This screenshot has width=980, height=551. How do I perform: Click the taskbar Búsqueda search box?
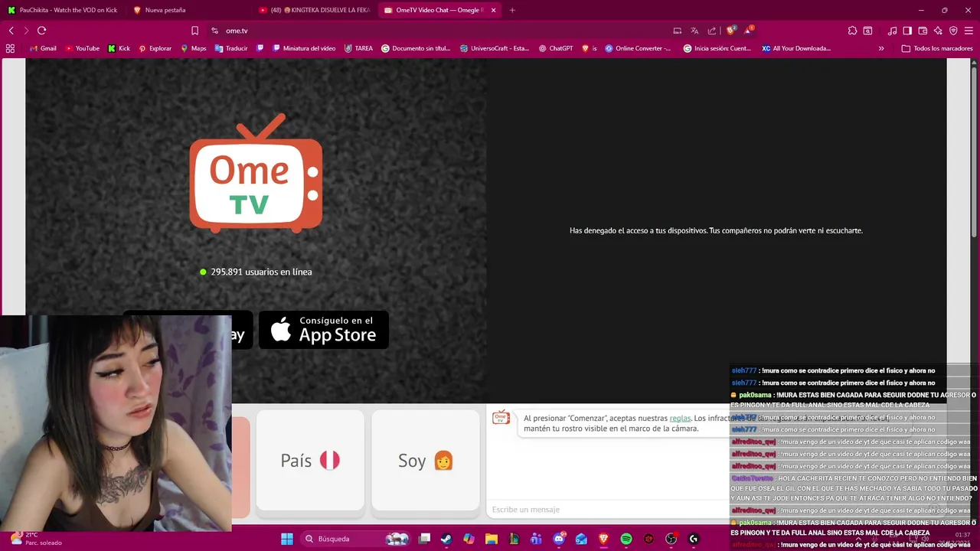click(356, 539)
